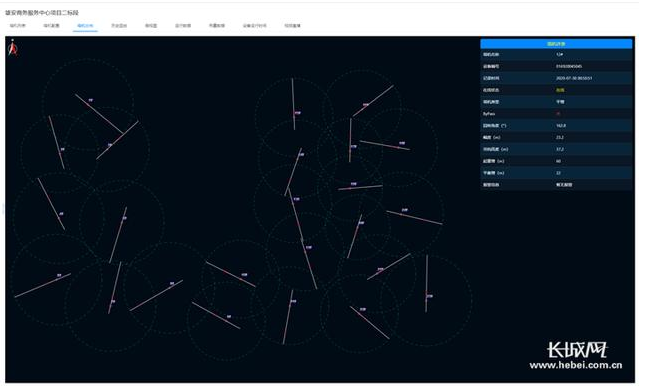Click the "ByPass" row label
646x390 pixels.
489,114
